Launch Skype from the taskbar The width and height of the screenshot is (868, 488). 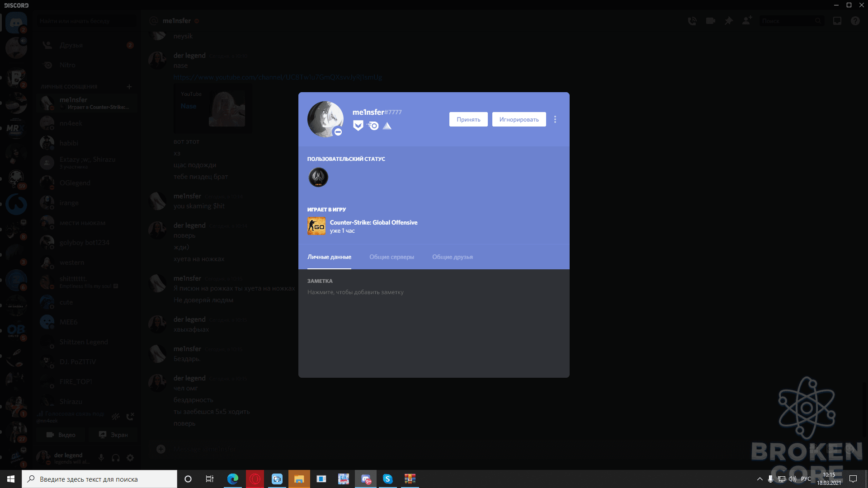388,479
